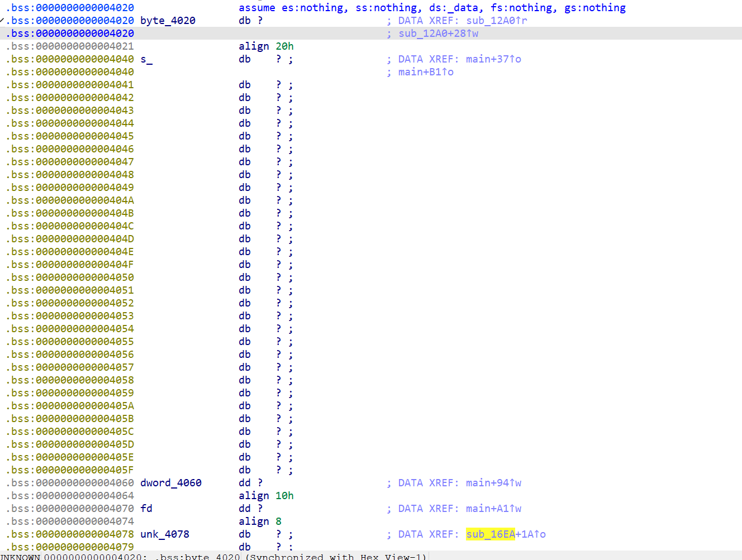Select address .bss:0000000000004048
The height and width of the screenshot is (560, 742).
point(70,175)
